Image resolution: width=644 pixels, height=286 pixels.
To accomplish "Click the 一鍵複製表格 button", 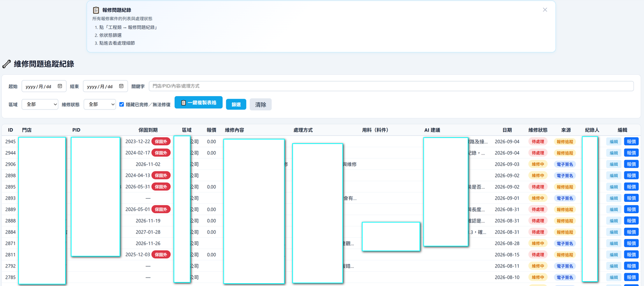I will (198, 103).
